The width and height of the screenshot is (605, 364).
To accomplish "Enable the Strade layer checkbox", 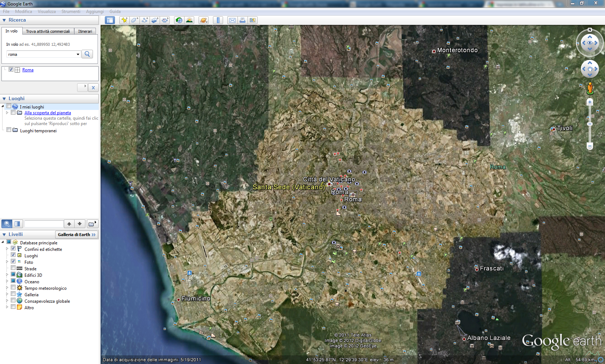I will tap(13, 268).
